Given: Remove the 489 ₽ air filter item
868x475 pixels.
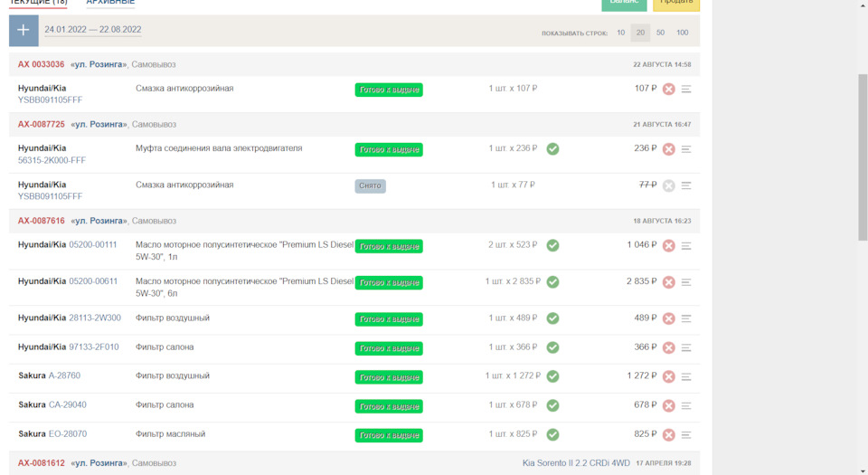Looking at the screenshot, I should click(669, 318).
